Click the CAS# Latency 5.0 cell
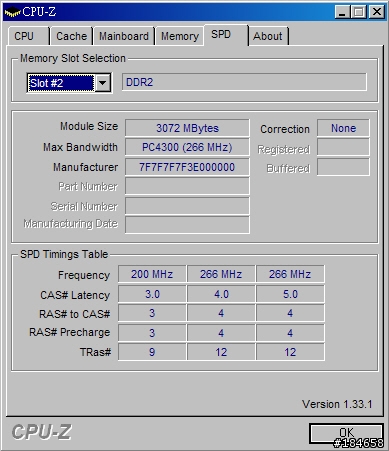 (290, 294)
